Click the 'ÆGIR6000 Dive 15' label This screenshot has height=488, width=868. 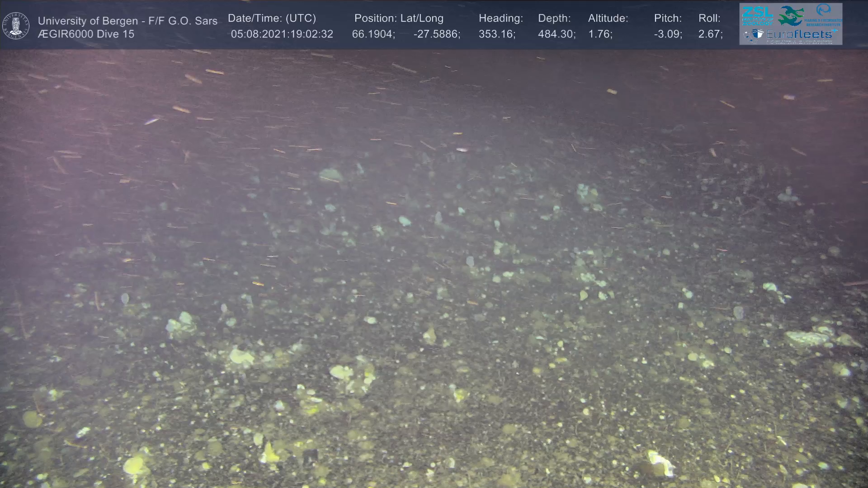[86, 34]
